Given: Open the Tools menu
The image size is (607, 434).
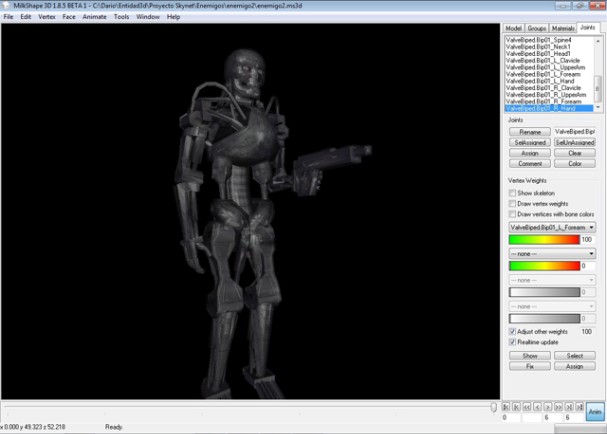Looking at the screenshot, I should coord(121,17).
